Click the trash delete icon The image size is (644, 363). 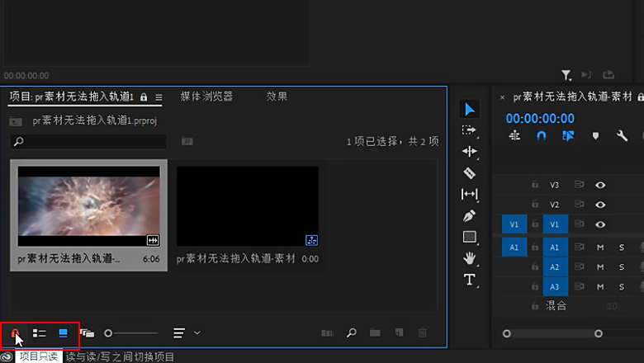[422, 332]
